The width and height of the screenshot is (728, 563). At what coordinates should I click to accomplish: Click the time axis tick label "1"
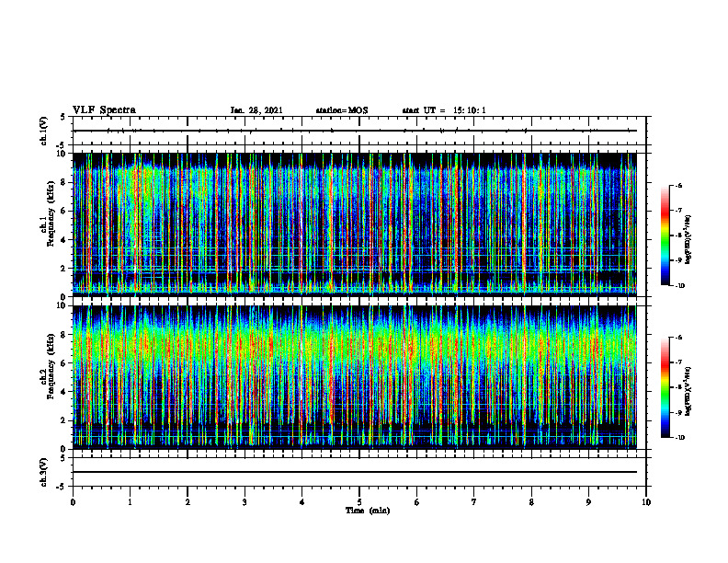pos(130,502)
